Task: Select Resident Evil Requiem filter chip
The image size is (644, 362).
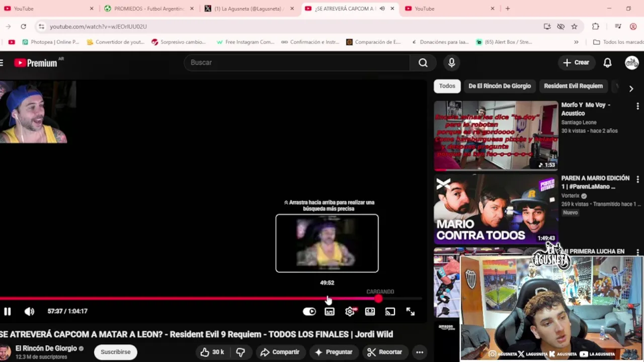Action: tap(573, 86)
